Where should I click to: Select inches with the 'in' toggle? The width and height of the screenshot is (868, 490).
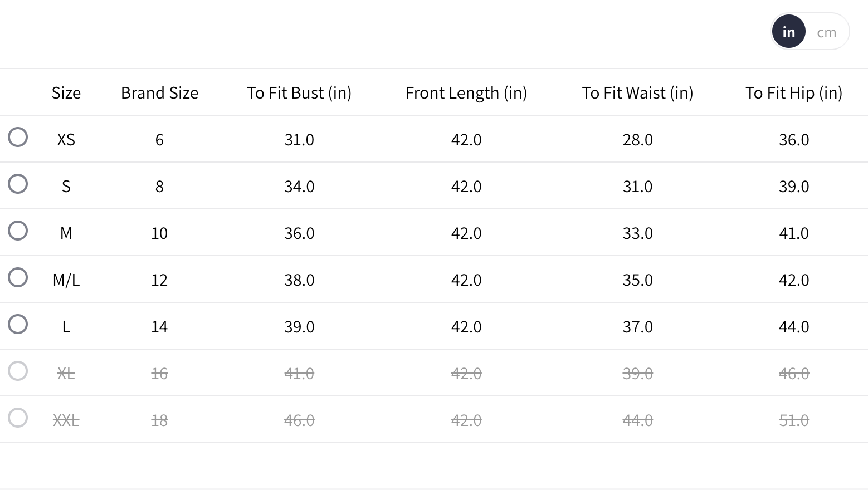(788, 32)
